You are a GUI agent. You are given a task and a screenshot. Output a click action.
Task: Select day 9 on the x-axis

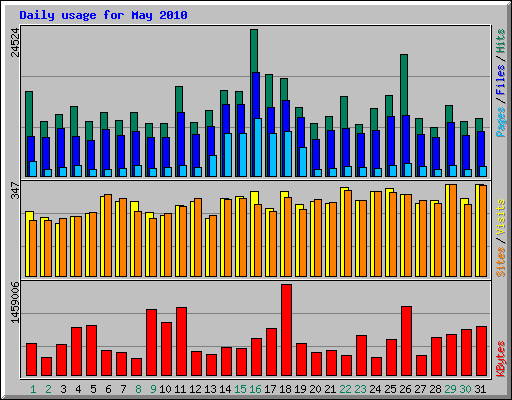[153, 389]
